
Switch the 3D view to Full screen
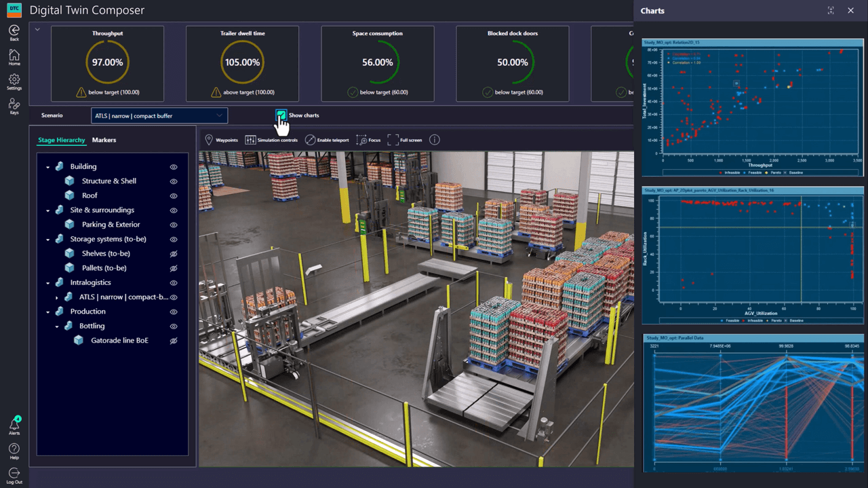point(404,140)
